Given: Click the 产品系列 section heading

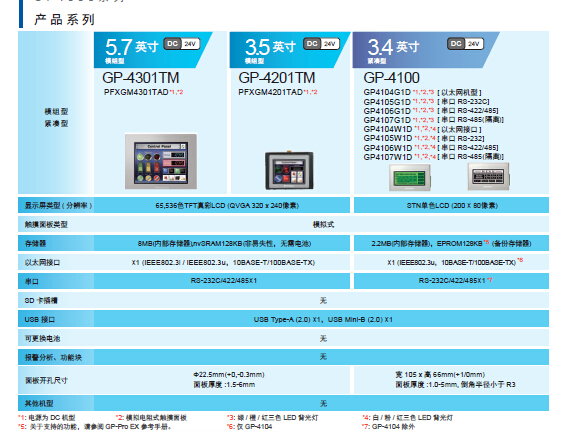Looking at the screenshot, I should [x=65, y=19].
